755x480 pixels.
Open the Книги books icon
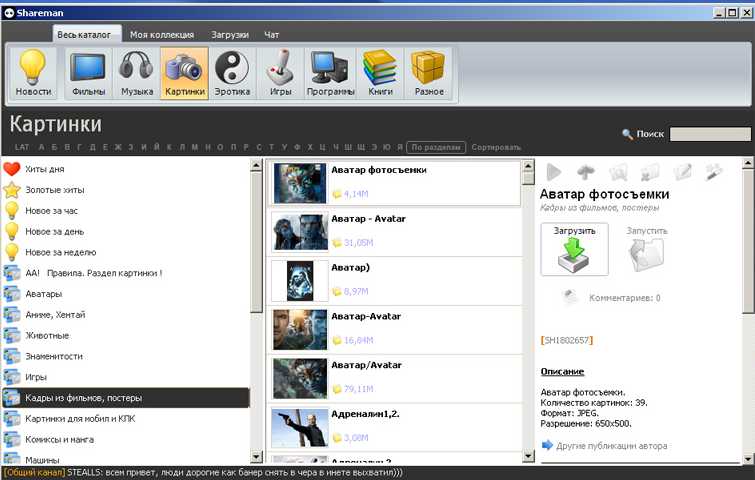point(380,73)
